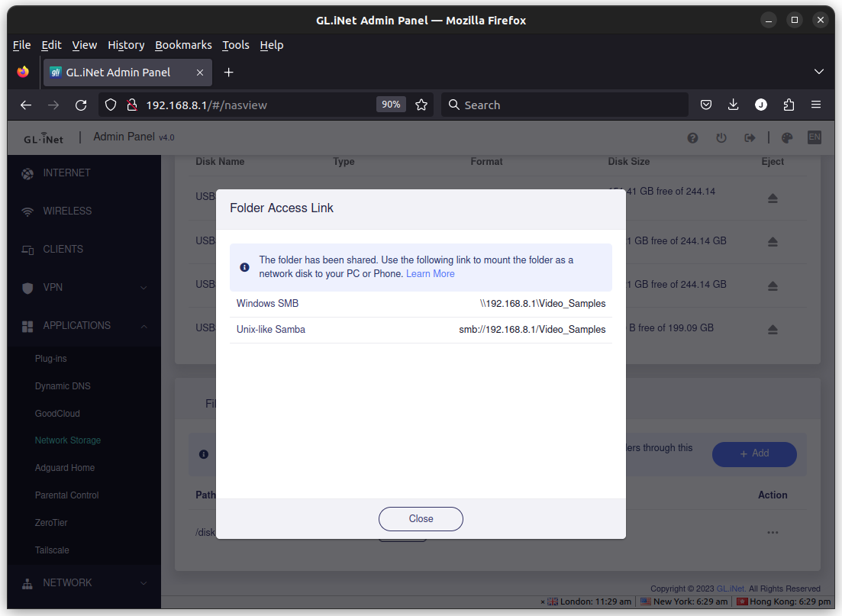The height and width of the screenshot is (616, 842).
Task: Open the File menu
Action: [x=21, y=45]
